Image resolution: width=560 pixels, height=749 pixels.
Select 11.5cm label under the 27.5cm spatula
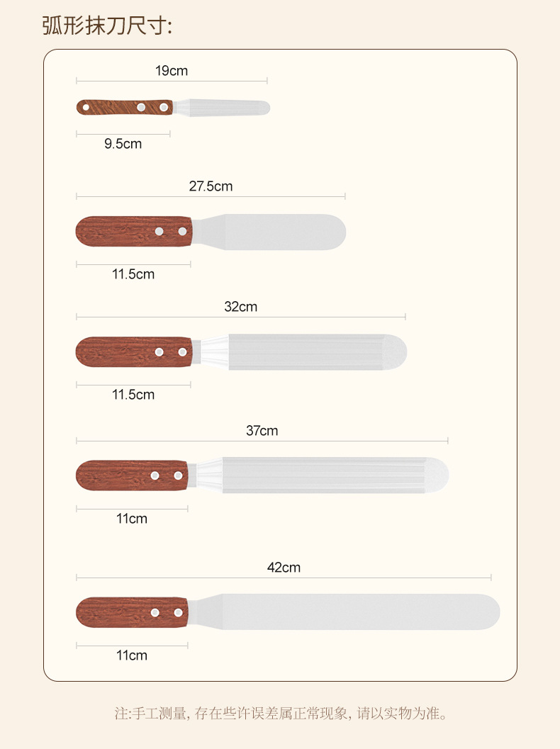coord(133,274)
